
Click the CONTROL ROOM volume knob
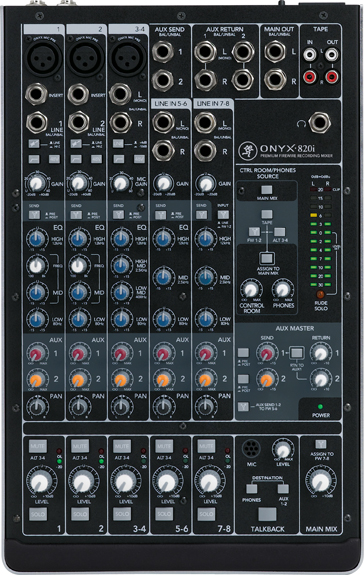tap(251, 290)
